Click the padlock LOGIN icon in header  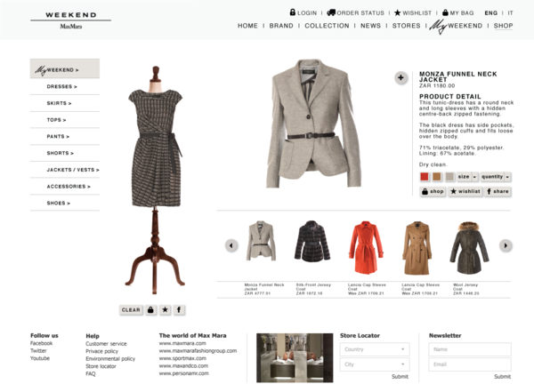click(x=292, y=12)
